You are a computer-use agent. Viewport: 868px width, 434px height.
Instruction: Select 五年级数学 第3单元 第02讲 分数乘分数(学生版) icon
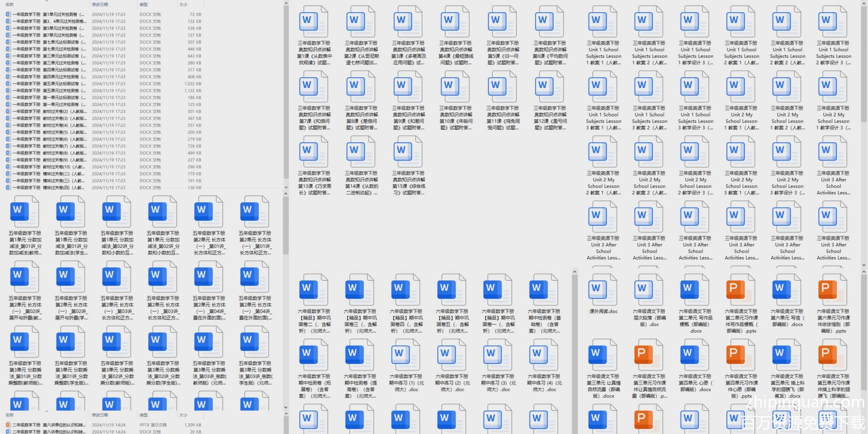(x=162, y=342)
